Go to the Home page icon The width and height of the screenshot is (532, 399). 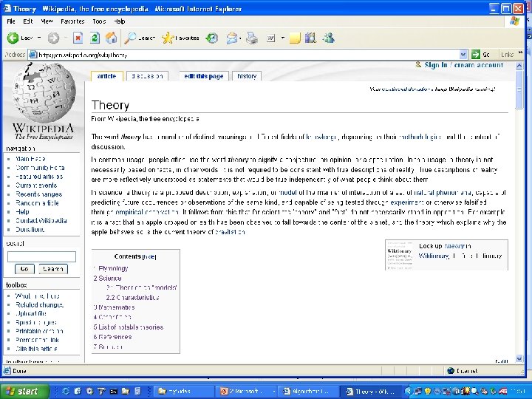(x=111, y=38)
